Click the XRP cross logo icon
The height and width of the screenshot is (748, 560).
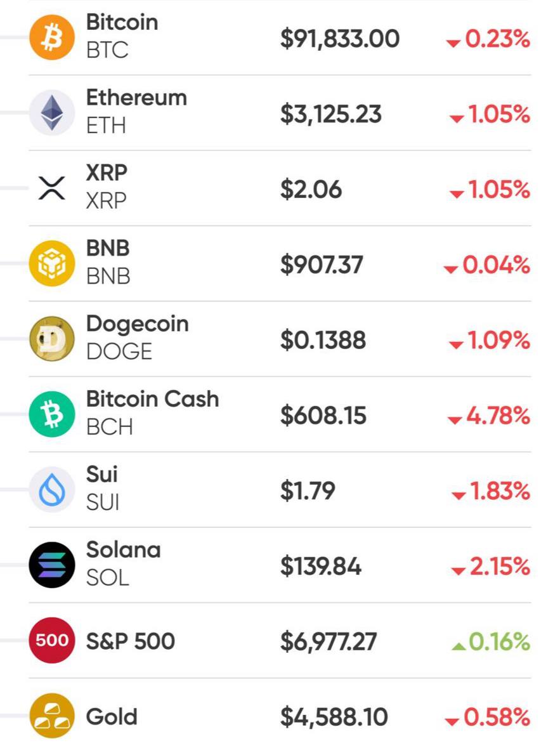pyautogui.click(x=51, y=188)
